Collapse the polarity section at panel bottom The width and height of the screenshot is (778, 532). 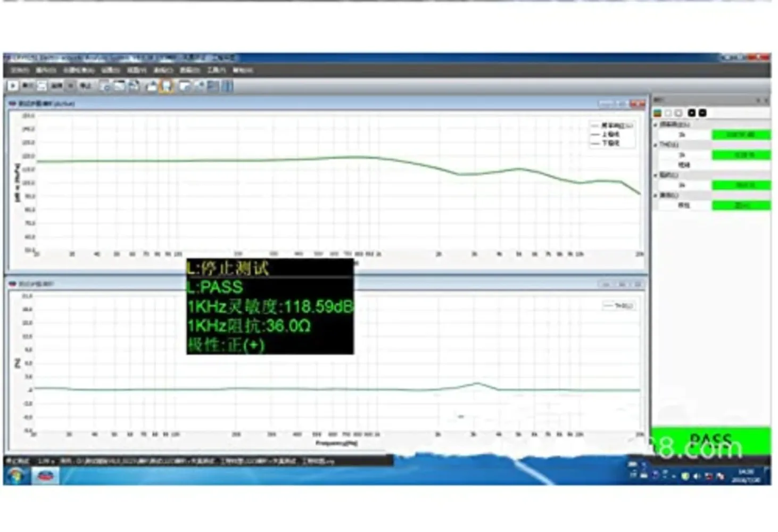point(656,195)
